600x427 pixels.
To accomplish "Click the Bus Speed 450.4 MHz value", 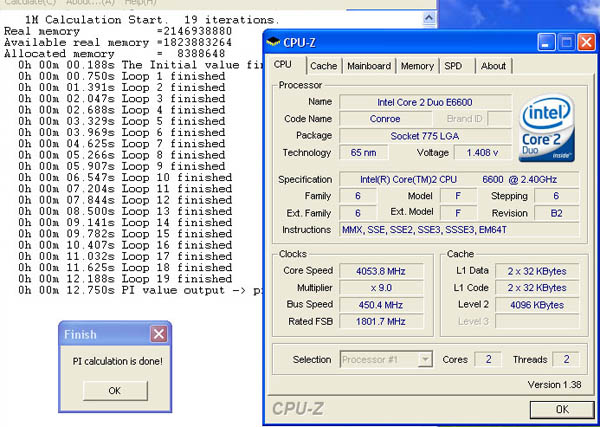I will pos(381,305).
